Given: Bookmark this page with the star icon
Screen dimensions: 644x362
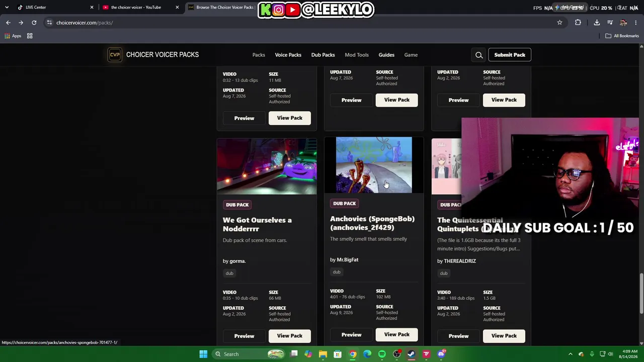Looking at the screenshot, I should click(559, 23).
